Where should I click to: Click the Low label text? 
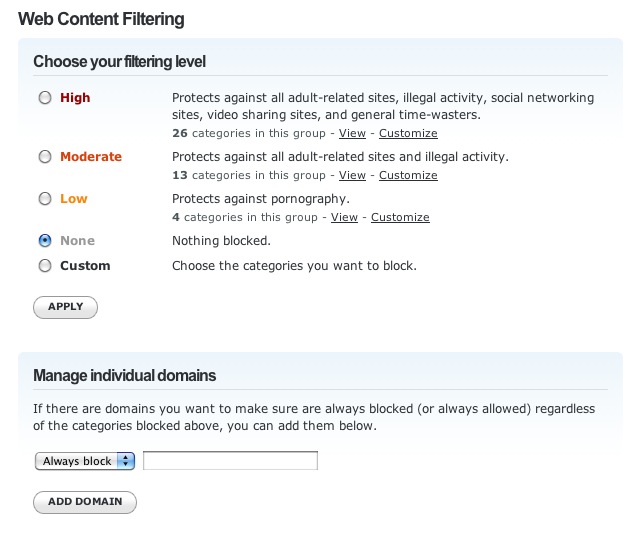tap(74, 199)
